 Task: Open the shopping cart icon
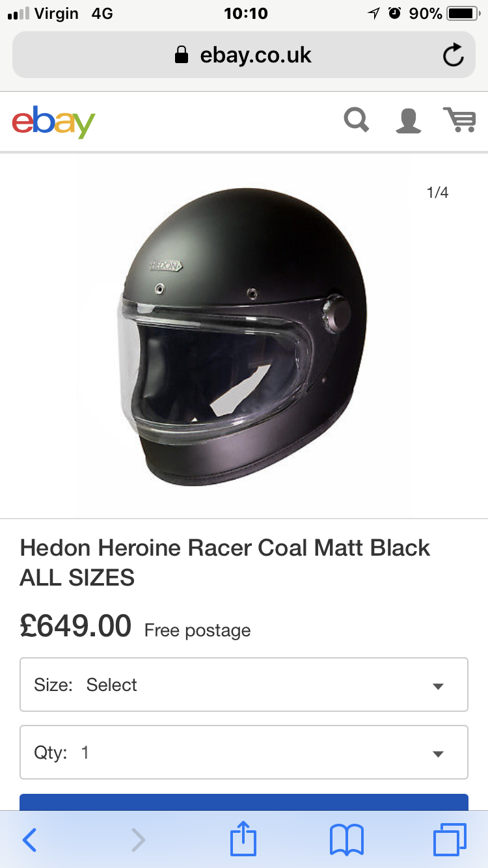[459, 120]
